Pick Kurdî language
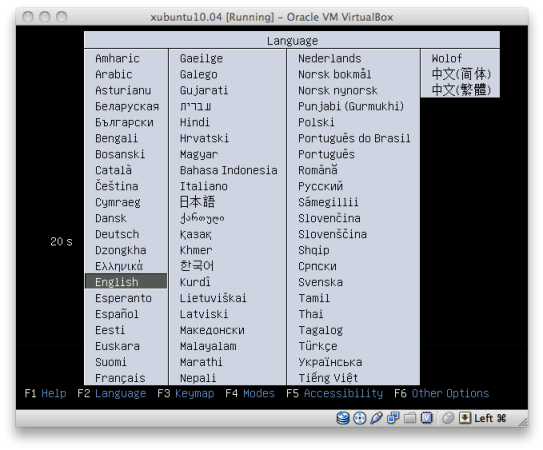The height and width of the screenshot is (450, 543). pyautogui.click(x=195, y=282)
